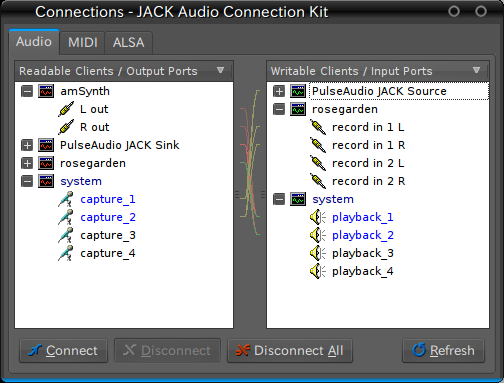
Task: Click the Disconnect button
Action: click(167, 351)
